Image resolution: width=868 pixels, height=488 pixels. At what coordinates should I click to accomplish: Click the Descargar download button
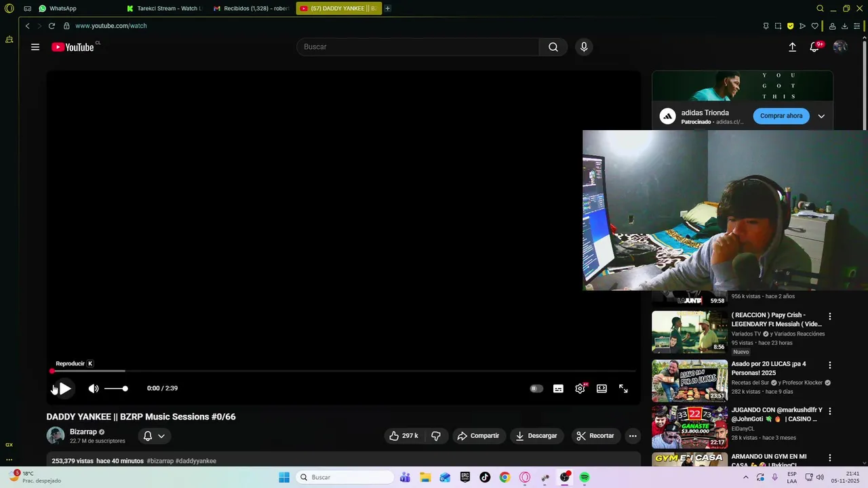tap(536, 436)
